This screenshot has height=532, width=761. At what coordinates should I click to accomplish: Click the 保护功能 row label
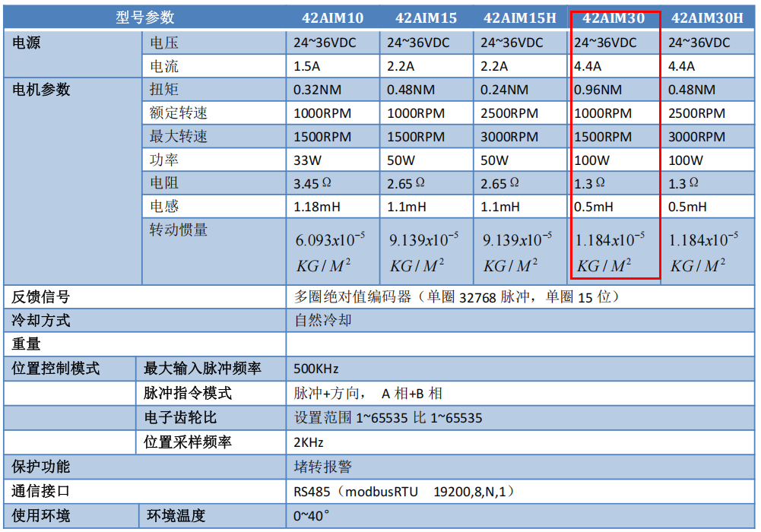(41, 467)
